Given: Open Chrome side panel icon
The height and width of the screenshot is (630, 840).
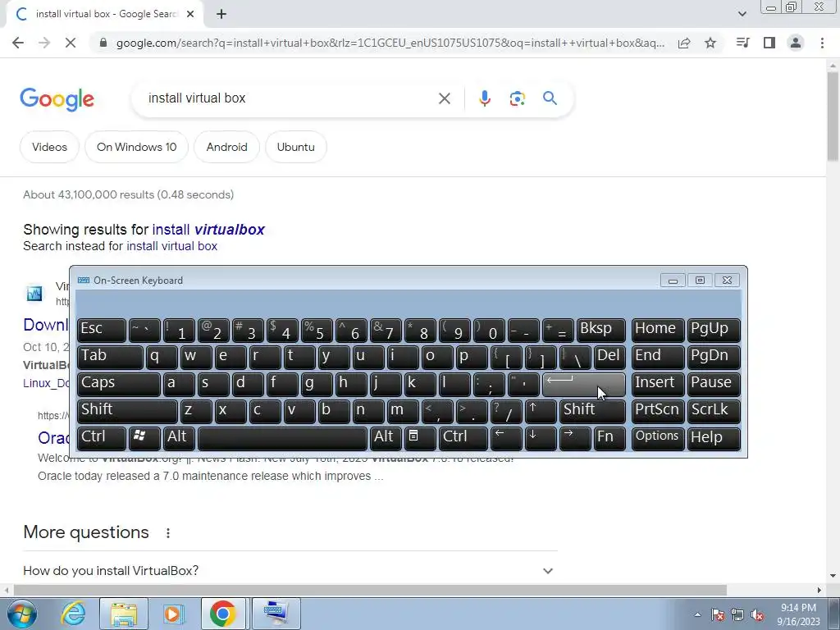Looking at the screenshot, I should (769, 43).
